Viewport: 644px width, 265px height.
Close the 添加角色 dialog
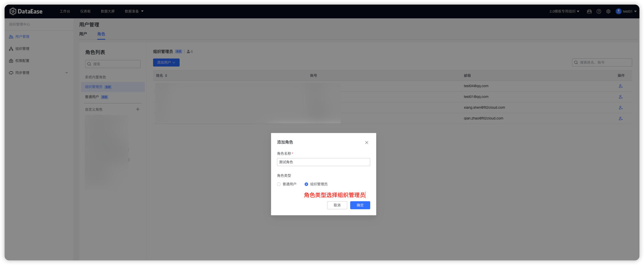[x=366, y=143]
